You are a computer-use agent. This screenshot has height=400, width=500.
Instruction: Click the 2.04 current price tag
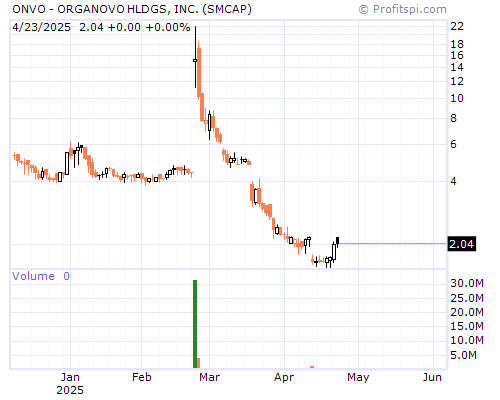click(462, 244)
